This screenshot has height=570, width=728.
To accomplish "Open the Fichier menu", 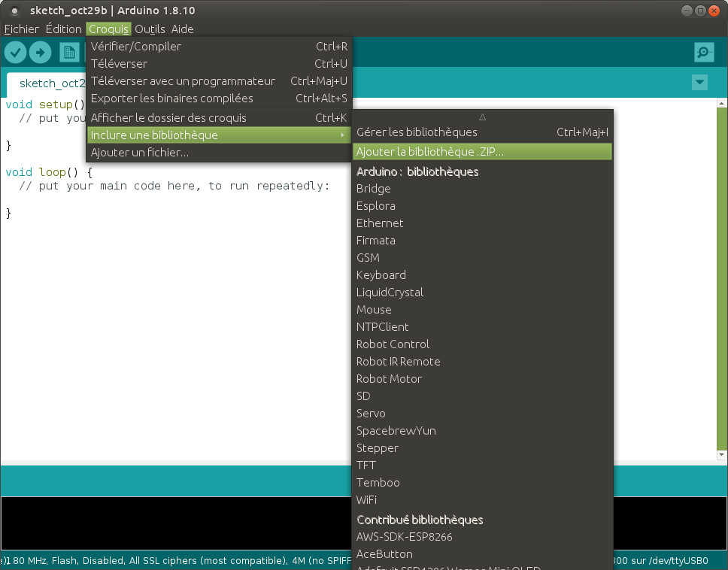I will pos(21,29).
